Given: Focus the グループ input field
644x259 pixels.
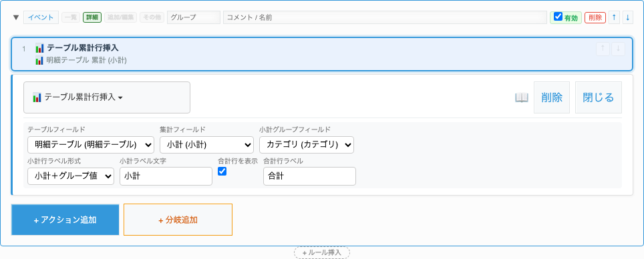Looking at the screenshot, I should (x=194, y=17).
